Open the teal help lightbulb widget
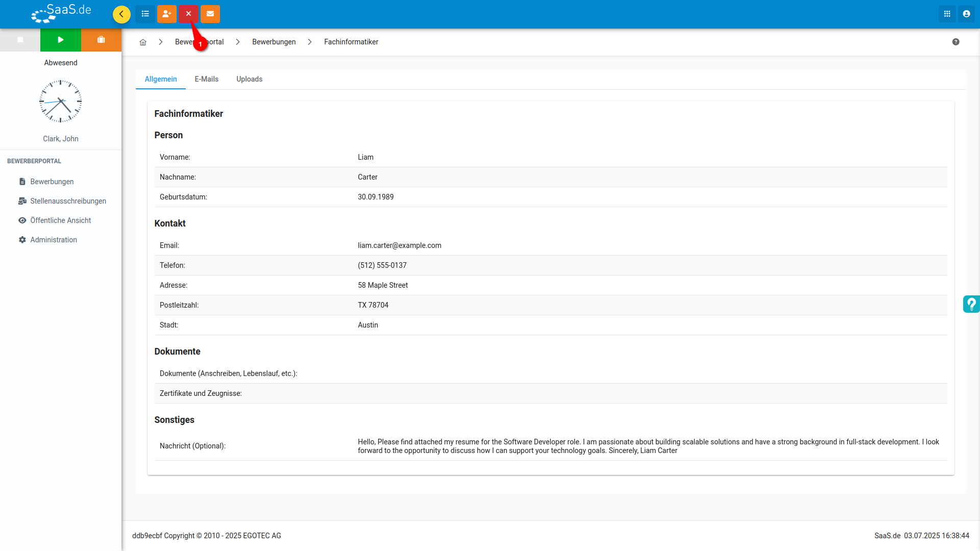 click(x=971, y=304)
